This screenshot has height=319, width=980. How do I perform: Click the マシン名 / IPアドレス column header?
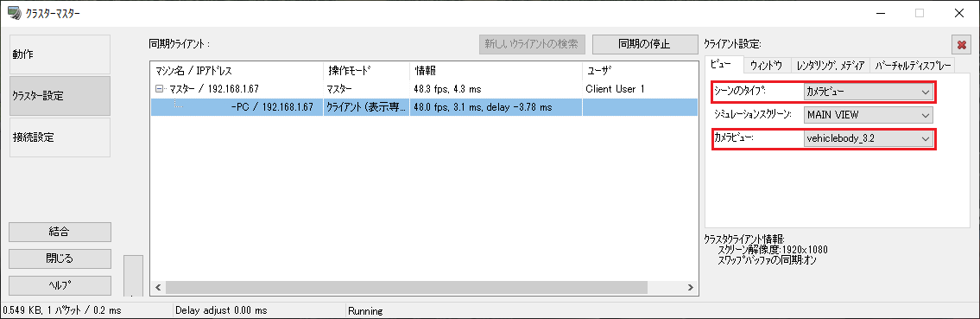click(x=237, y=70)
